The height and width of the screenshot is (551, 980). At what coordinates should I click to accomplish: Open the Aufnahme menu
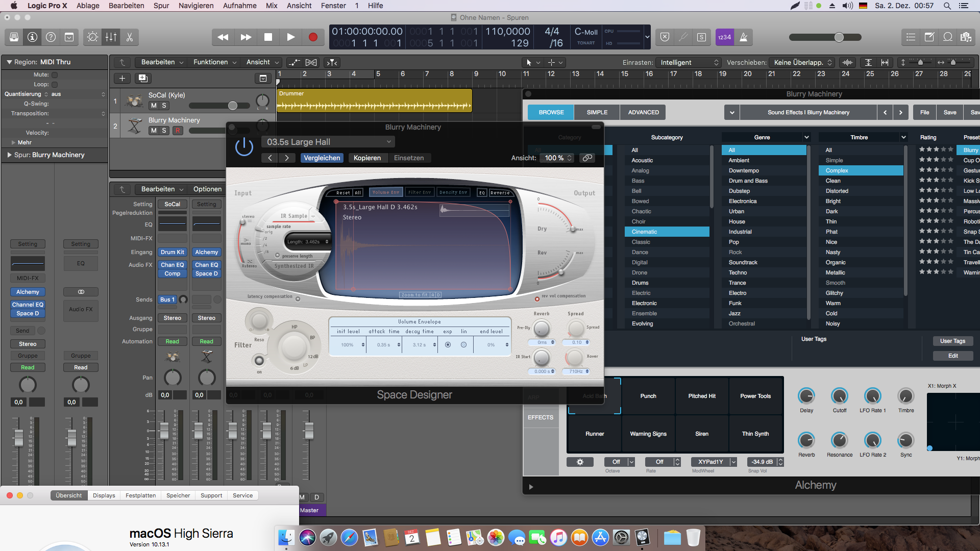239,6
